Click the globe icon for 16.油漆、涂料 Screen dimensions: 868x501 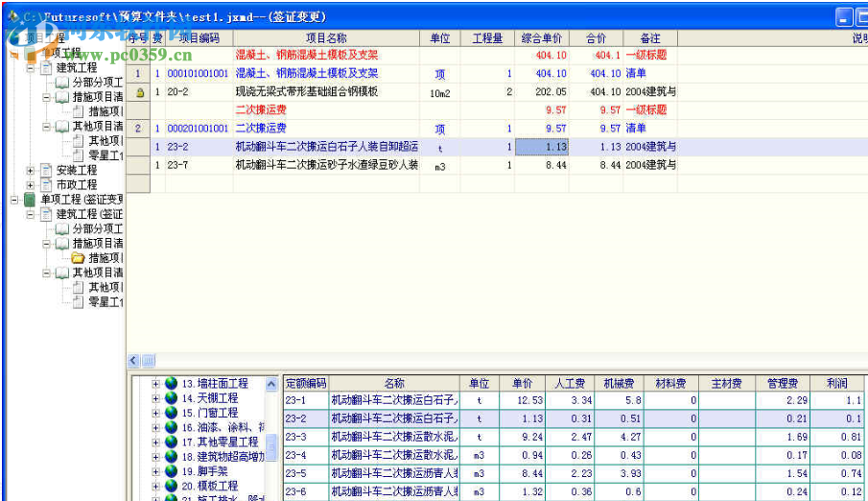coord(172,427)
